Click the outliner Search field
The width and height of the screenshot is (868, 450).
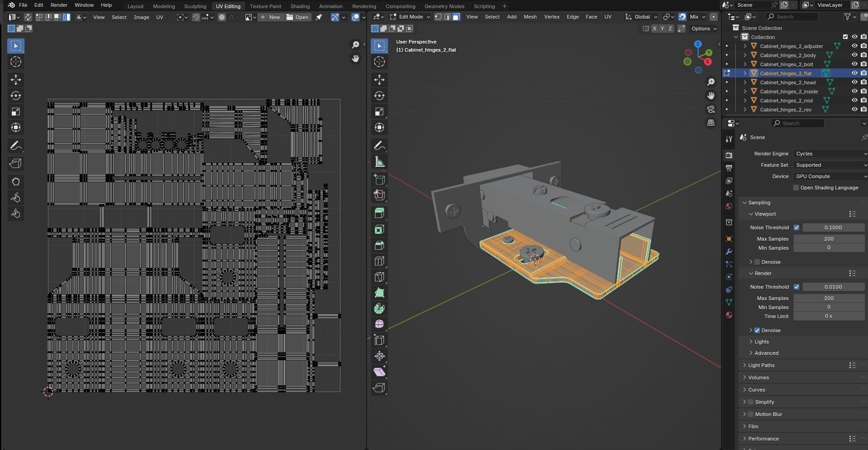click(792, 17)
